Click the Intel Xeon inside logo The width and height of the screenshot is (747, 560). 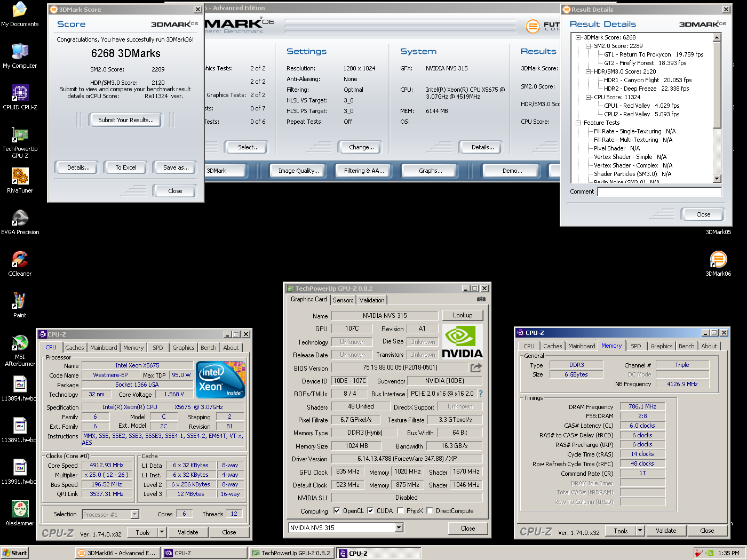[220, 379]
